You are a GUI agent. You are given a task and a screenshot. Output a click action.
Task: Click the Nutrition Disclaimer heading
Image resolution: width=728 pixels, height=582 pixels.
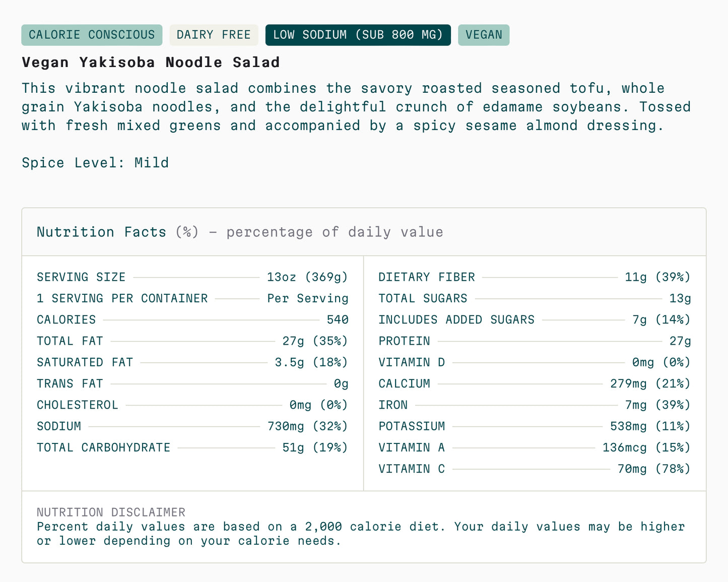(x=111, y=512)
